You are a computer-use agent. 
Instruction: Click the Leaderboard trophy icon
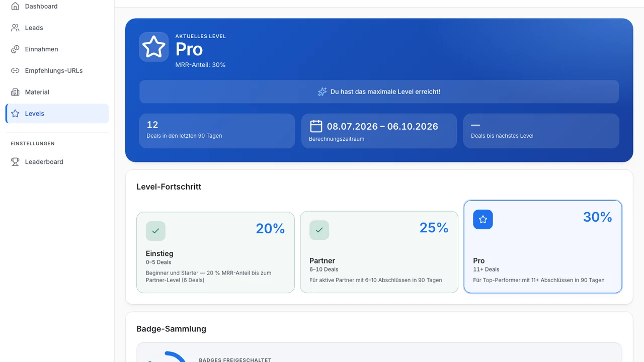point(15,162)
